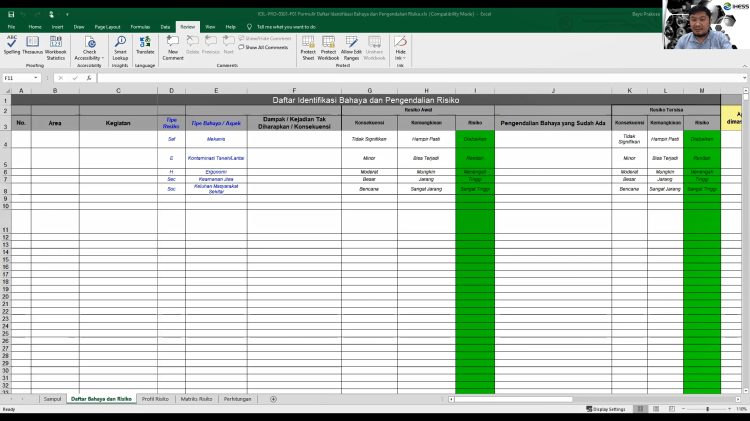
Task: Switch to the Matriks Risiko sheet tab
Action: [196, 398]
